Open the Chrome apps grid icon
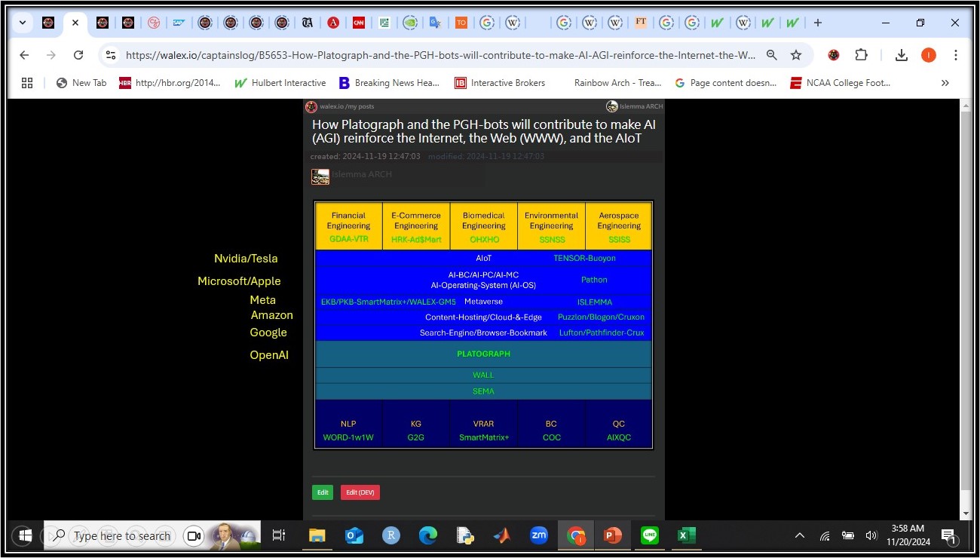Viewport: 980px width, 558px height. coord(27,83)
